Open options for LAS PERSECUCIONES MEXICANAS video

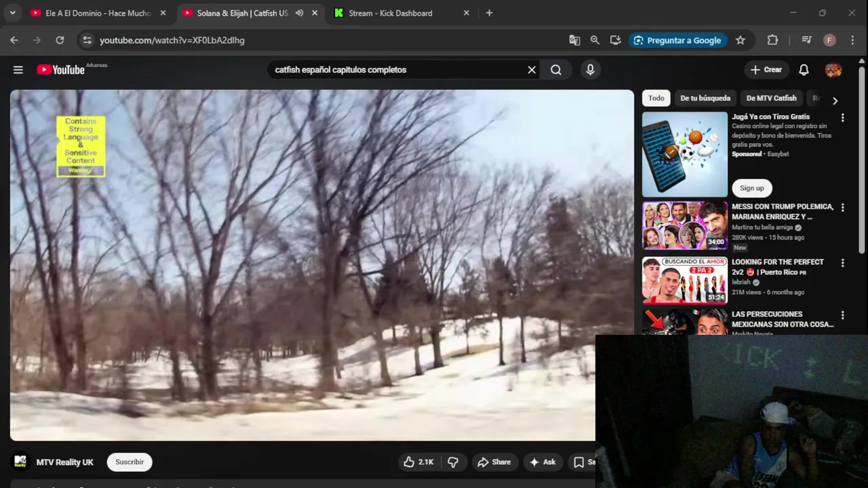pyautogui.click(x=842, y=315)
